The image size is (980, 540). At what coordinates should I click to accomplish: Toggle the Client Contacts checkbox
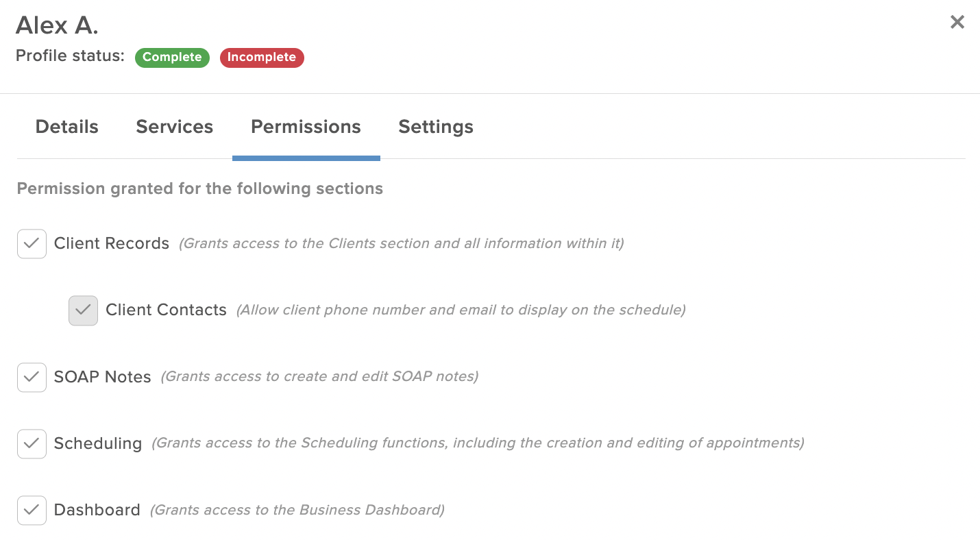pyautogui.click(x=83, y=310)
